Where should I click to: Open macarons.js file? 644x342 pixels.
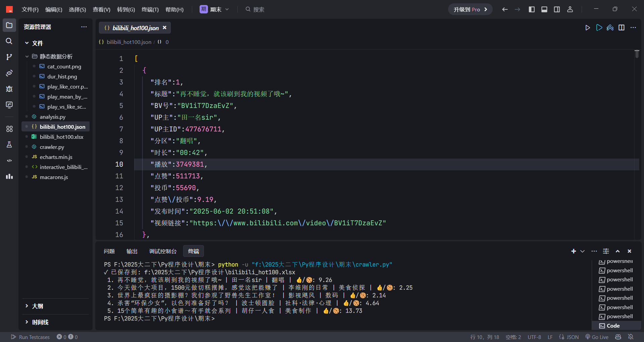[54, 177]
